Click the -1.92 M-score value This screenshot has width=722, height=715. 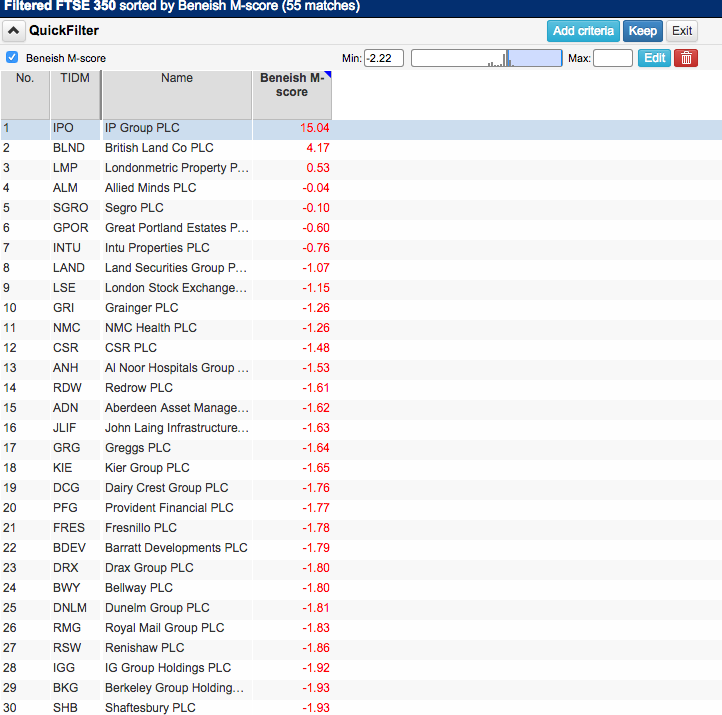[316, 668]
